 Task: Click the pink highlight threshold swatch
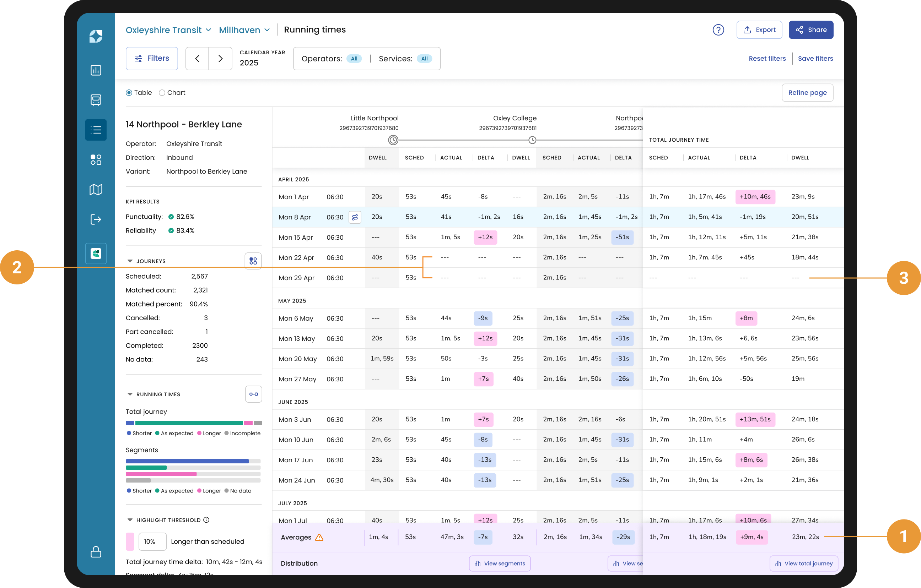point(130,541)
